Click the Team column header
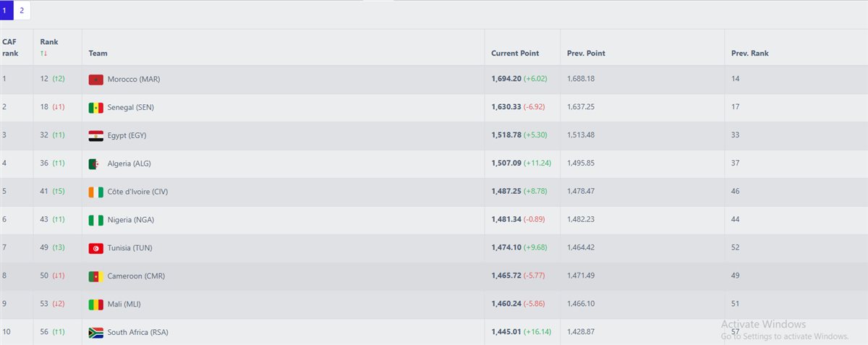This screenshot has height=345, width=868. pos(98,54)
